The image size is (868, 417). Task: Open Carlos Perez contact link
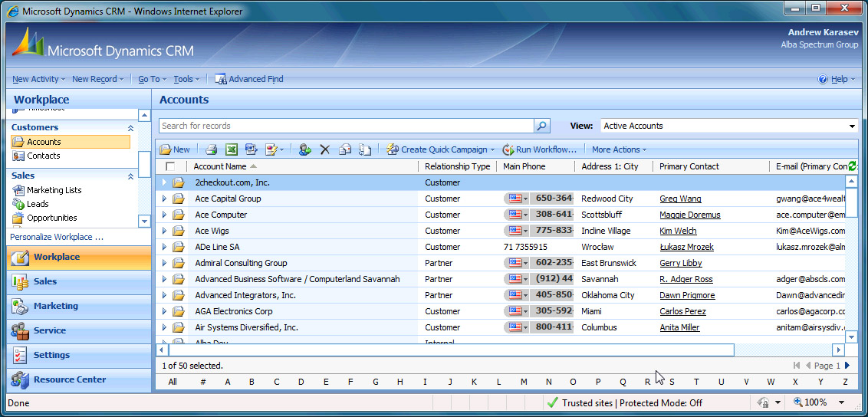pos(682,311)
